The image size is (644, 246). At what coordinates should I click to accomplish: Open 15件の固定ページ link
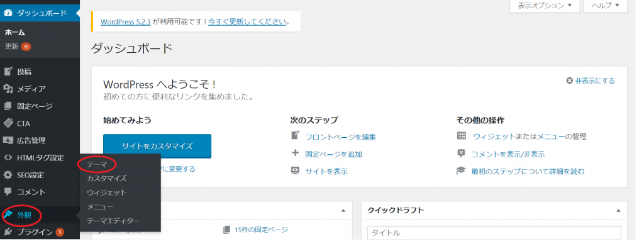click(261, 230)
